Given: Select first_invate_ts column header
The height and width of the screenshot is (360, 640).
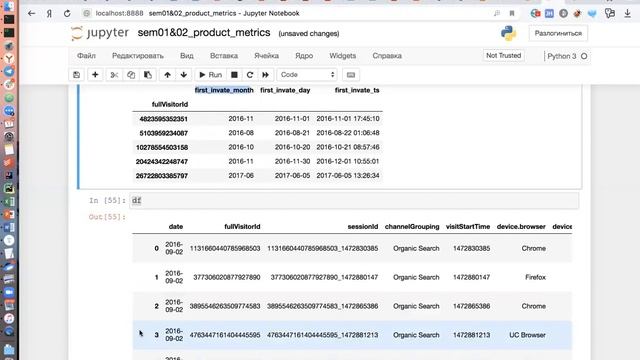Looking at the screenshot, I should coord(357,90).
